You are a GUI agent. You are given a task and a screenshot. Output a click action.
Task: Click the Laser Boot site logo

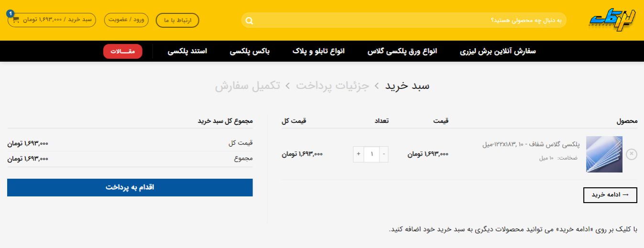click(x=613, y=20)
